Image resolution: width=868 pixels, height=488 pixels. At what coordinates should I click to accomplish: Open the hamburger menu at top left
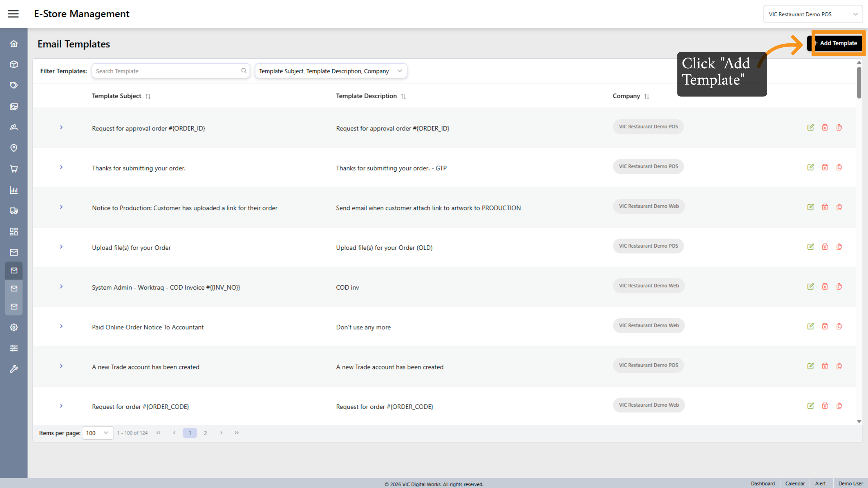(x=13, y=13)
